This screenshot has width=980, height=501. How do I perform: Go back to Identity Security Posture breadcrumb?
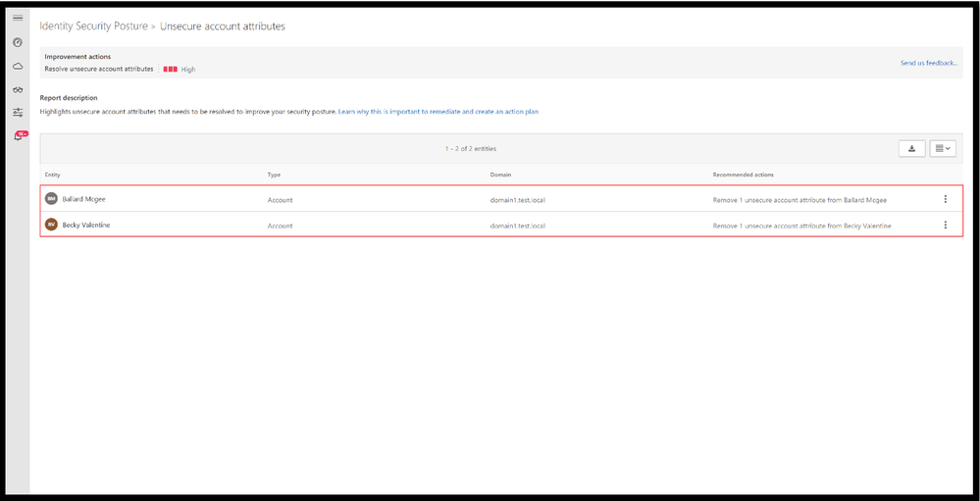point(93,26)
